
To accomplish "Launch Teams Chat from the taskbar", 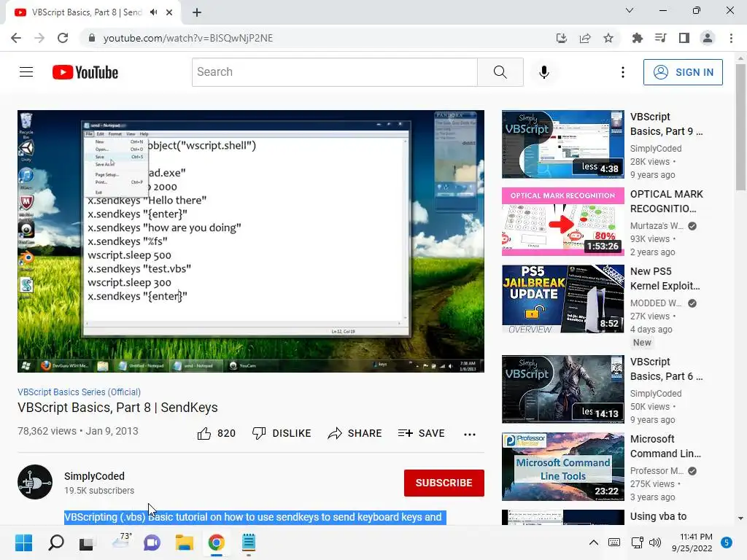I will pos(152,542).
